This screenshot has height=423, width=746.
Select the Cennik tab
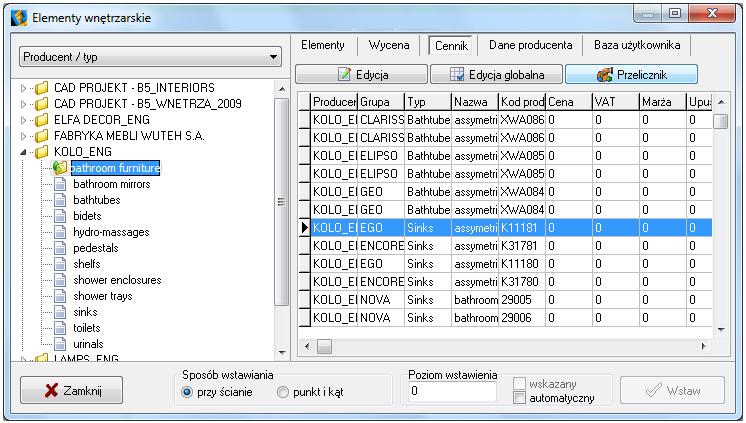point(451,46)
